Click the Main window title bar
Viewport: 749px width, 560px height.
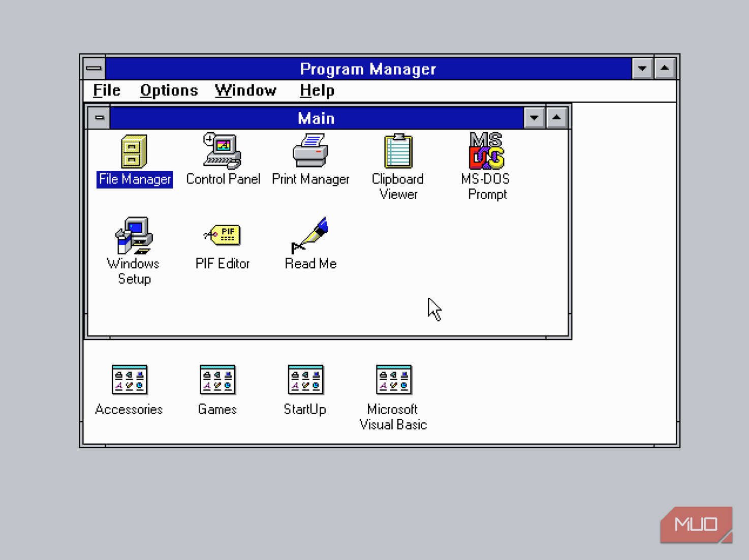tap(317, 118)
